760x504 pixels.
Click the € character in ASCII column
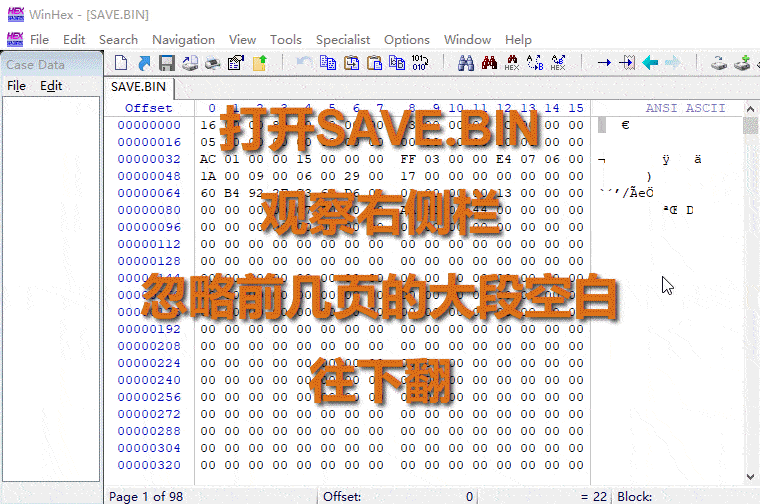click(625, 125)
